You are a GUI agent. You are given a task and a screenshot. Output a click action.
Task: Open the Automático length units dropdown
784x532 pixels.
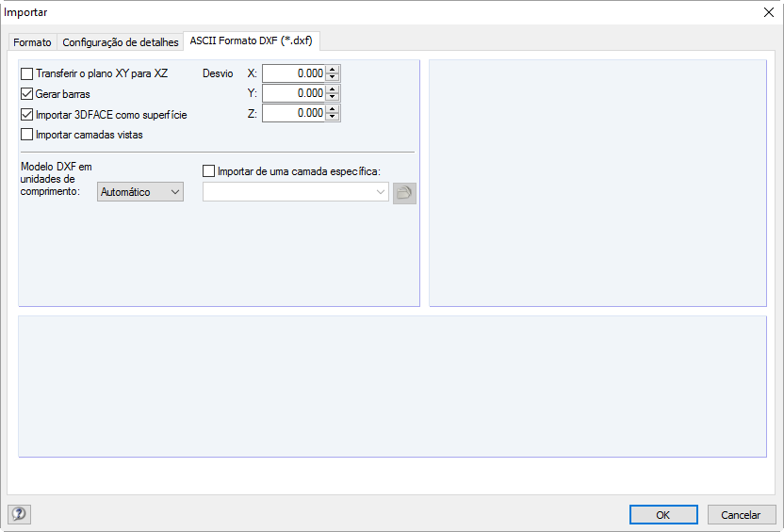point(140,192)
